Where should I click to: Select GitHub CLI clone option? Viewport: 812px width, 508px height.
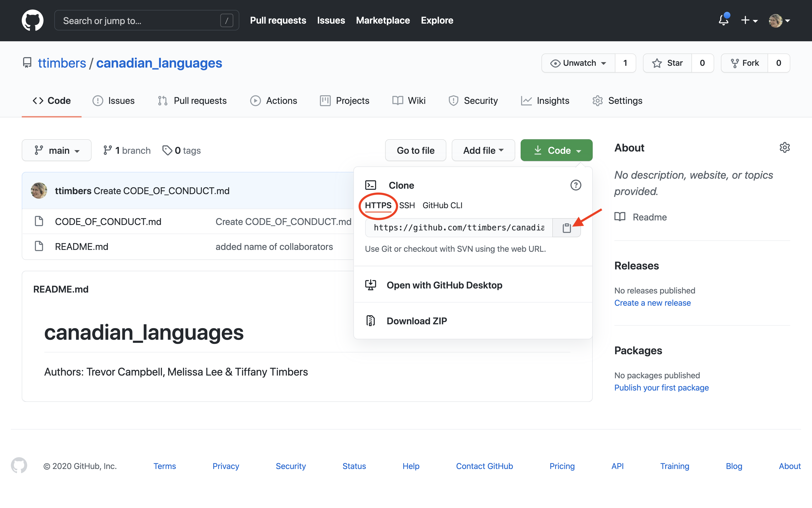point(442,205)
